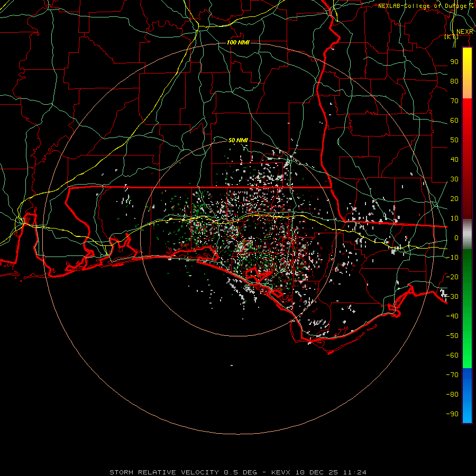The image size is (476, 476).
Task: Click the positive 40 knots scale label
Action: coord(454,159)
